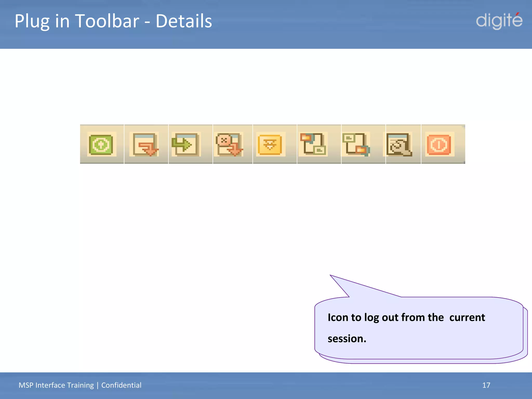The height and width of the screenshot is (399, 532).
Task: Click the yellow box icon with down chevrons
Action: click(270, 144)
